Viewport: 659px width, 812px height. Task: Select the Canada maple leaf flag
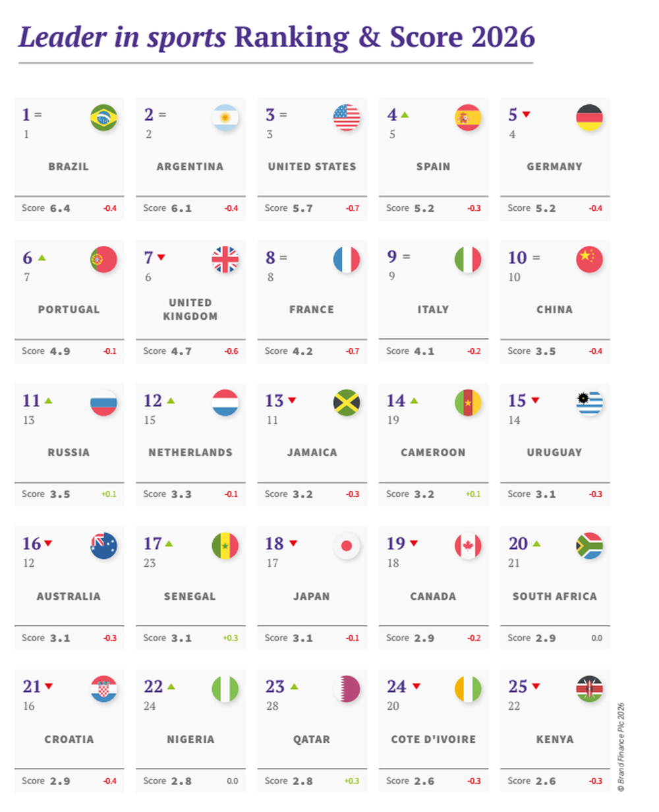coord(468,546)
